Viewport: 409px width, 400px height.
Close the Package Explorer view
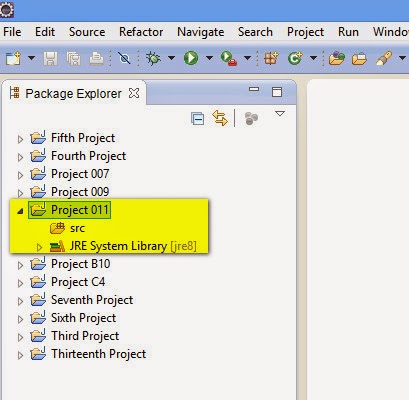tap(134, 93)
